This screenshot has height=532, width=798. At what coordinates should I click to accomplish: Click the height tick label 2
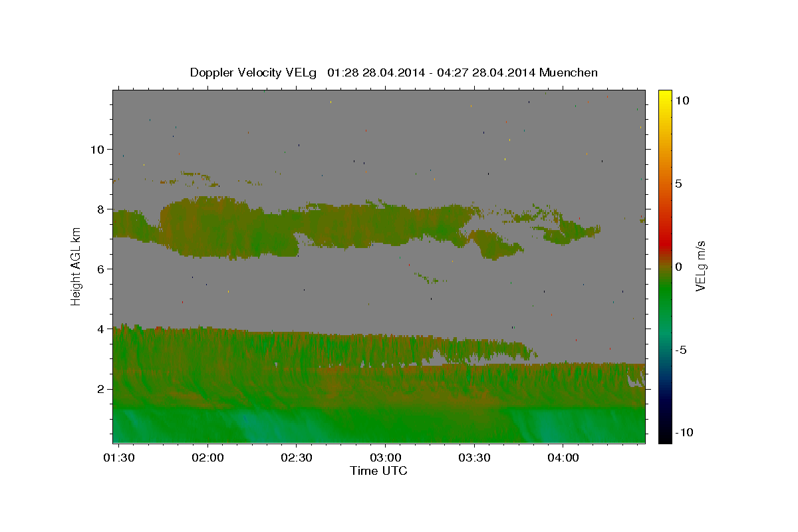tap(100, 388)
